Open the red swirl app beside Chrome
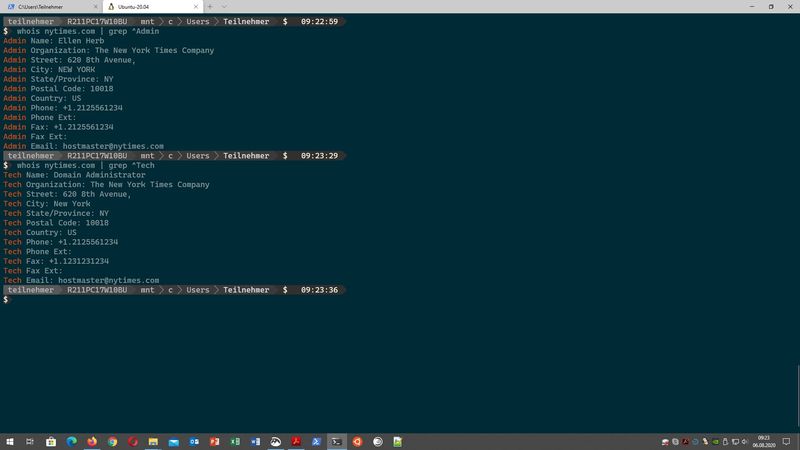Viewport: 800px width, 450px height. point(133,442)
